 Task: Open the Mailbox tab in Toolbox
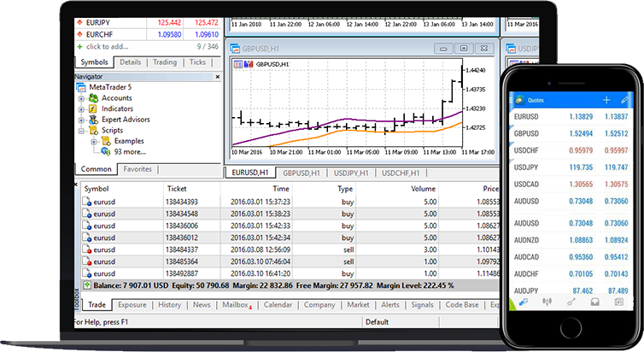point(237,305)
